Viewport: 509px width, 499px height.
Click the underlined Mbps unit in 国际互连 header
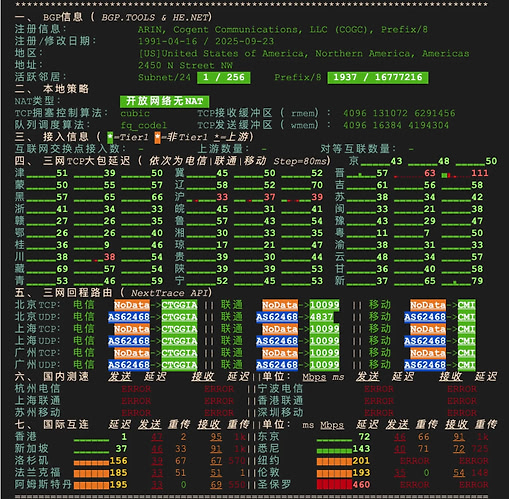[332, 425]
